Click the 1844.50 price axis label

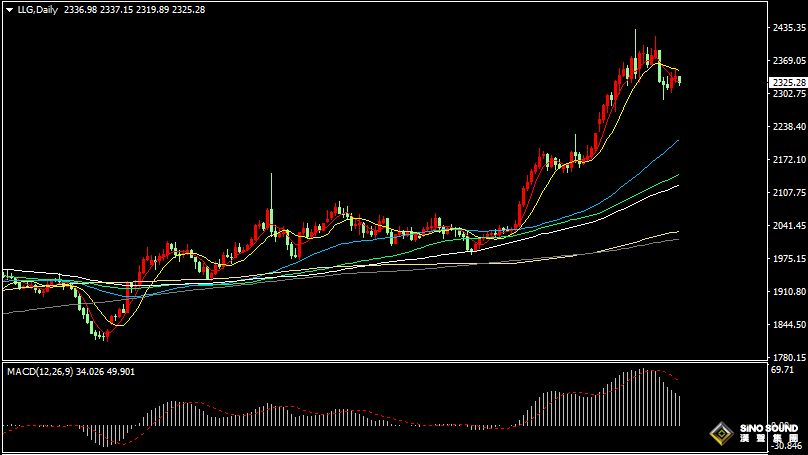[788, 325]
